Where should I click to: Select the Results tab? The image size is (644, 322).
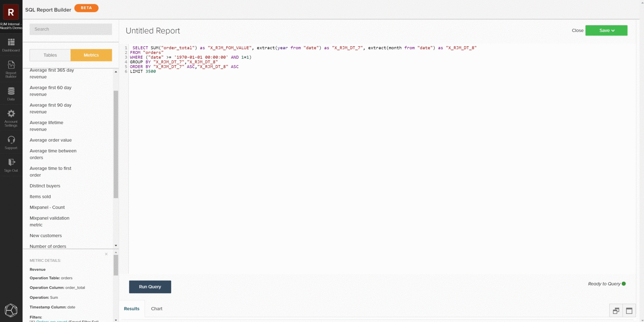pos(131,308)
